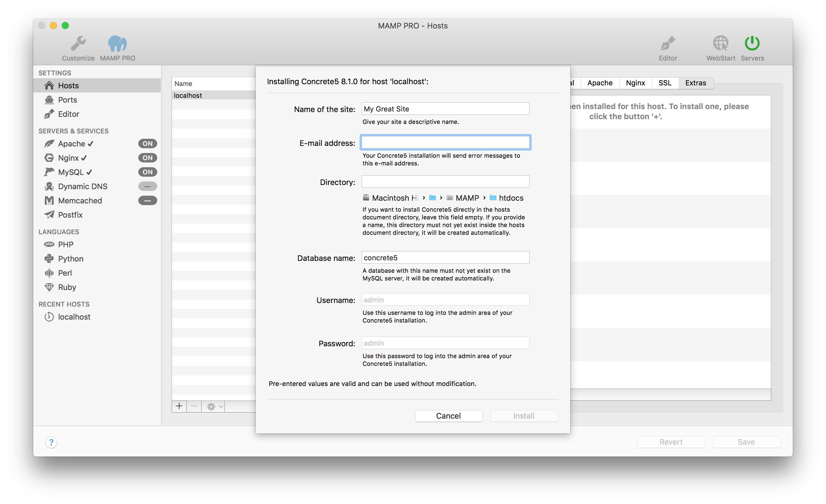Click the Database name field
This screenshot has width=826, height=504.
point(446,258)
